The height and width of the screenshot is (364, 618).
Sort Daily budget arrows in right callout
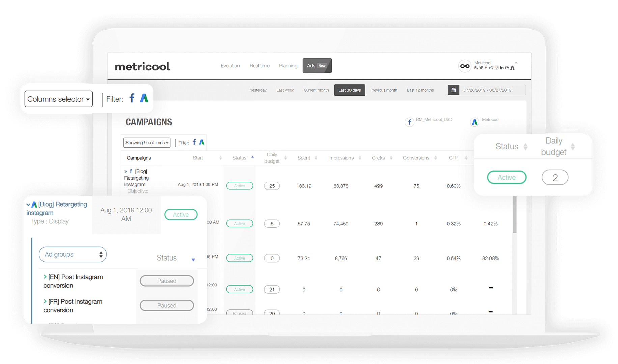573,147
